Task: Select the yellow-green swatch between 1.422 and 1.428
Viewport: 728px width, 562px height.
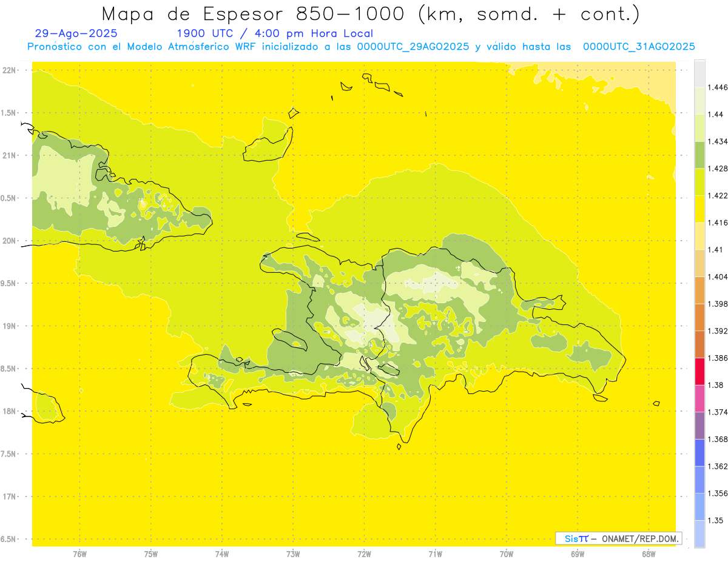Action: point(699,182)
